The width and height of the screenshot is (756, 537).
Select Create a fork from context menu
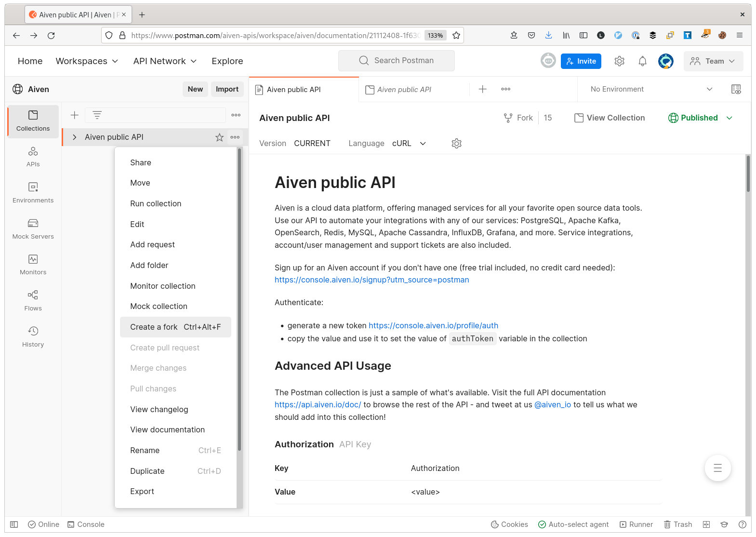click(x=175, y=327)
